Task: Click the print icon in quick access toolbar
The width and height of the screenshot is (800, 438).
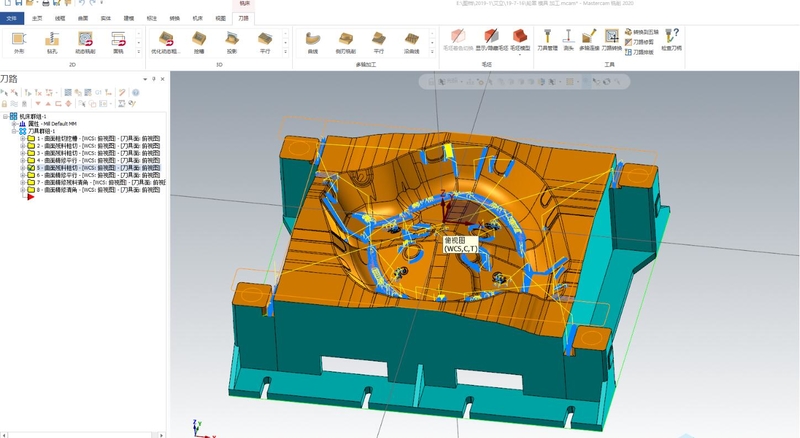Action: click(45, 3)
